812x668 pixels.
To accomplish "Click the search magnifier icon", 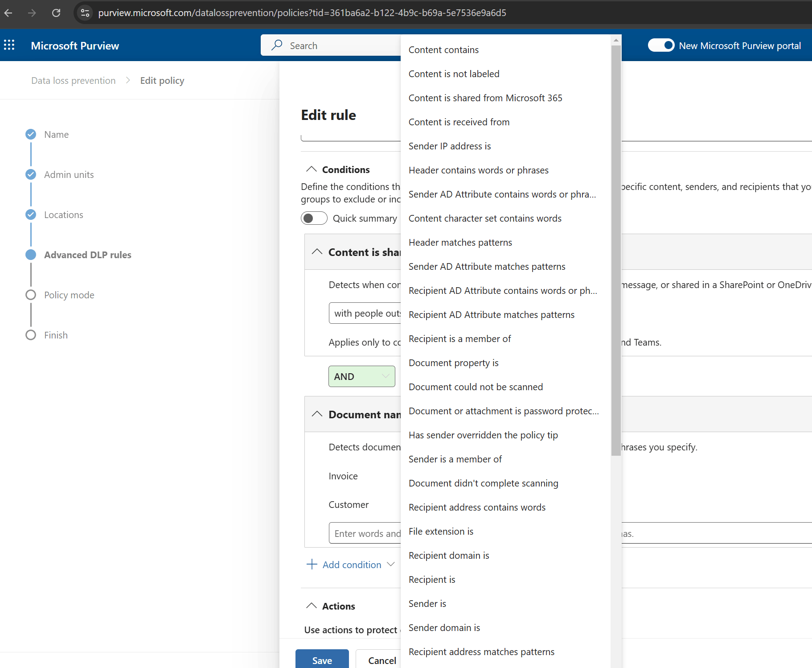I will pos(277,45).
